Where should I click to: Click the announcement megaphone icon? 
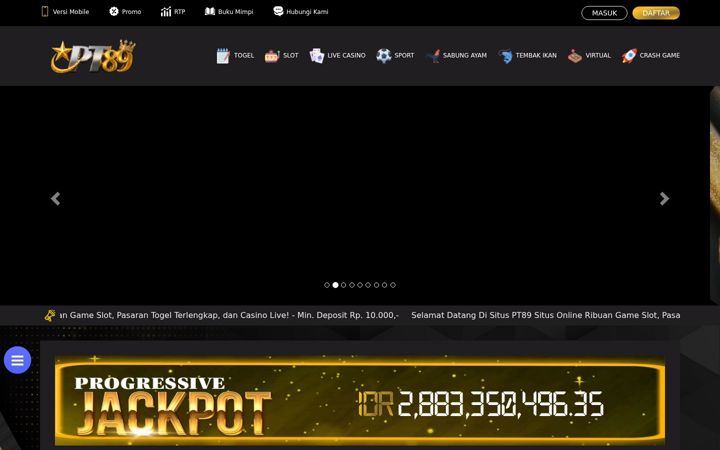click(50, 315)
